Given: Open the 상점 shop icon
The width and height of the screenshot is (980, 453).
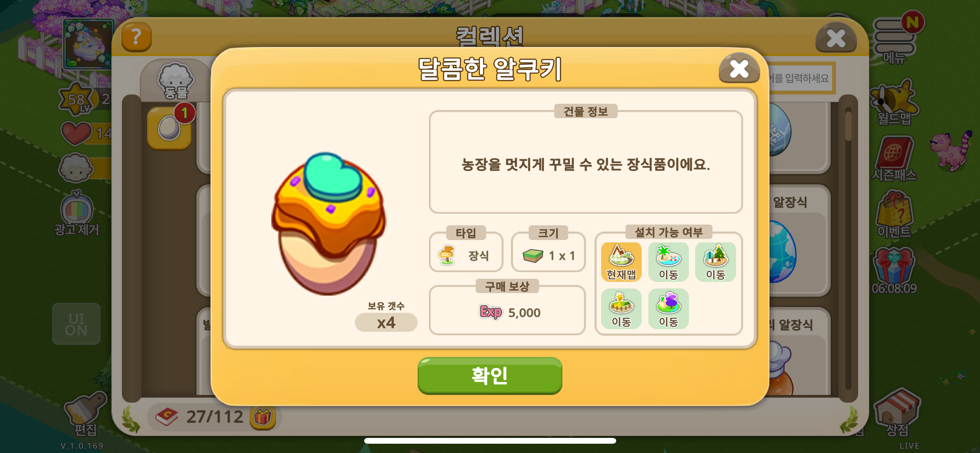Looking at the screenshot, I should (897, 413).
